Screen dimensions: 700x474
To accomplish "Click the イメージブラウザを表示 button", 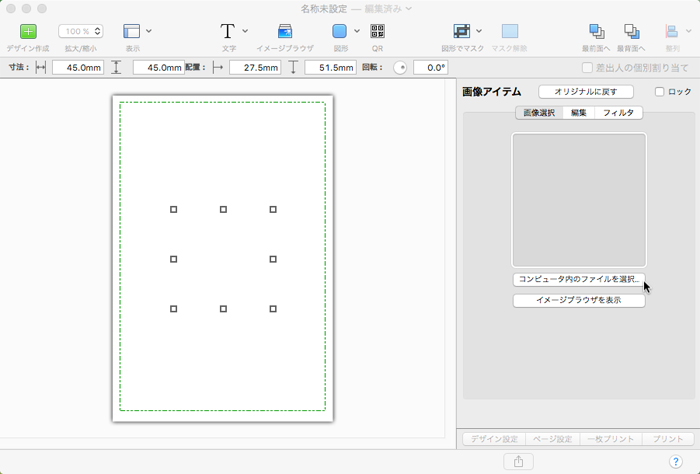I will point(578,300).
